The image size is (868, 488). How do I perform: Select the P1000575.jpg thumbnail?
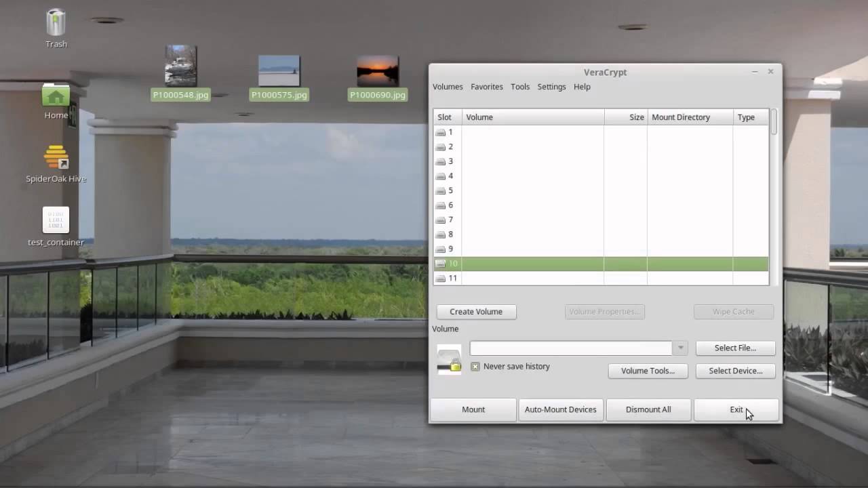279,71
